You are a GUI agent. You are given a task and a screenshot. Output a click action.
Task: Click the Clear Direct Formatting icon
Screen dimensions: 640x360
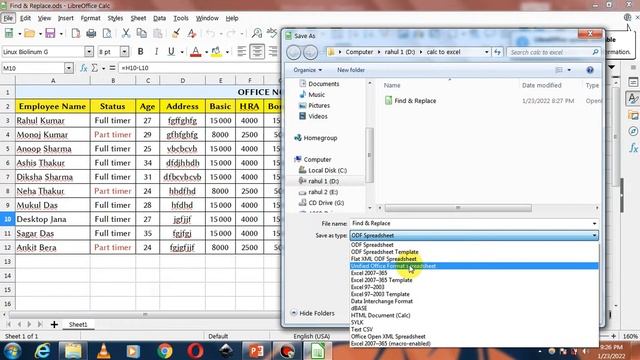pyautogui.click(x=192, y=33)
